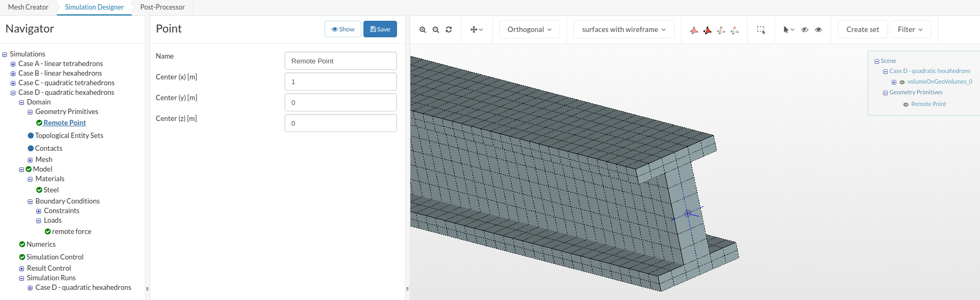
Task: Select the face picking tetrahedron icon
Action: click(x=707, y=30)
